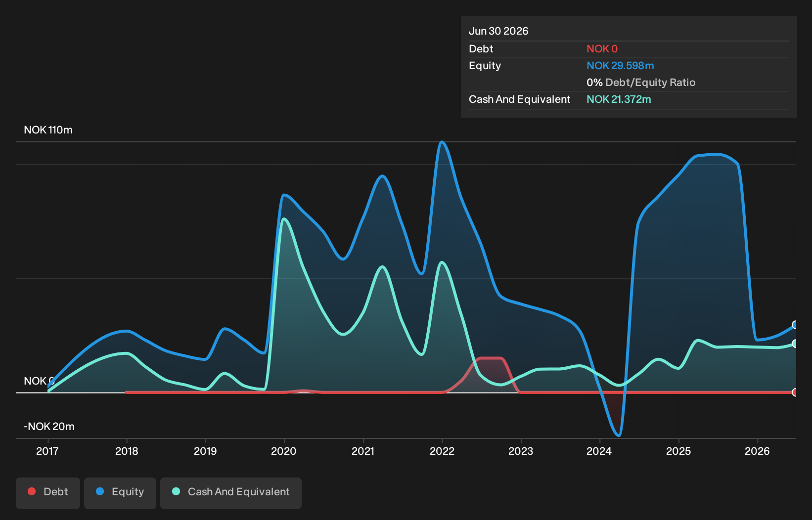This screenshot has height=520, width=812.
Task: Toggle the Equity series legend button
Action: click(120, 493)
